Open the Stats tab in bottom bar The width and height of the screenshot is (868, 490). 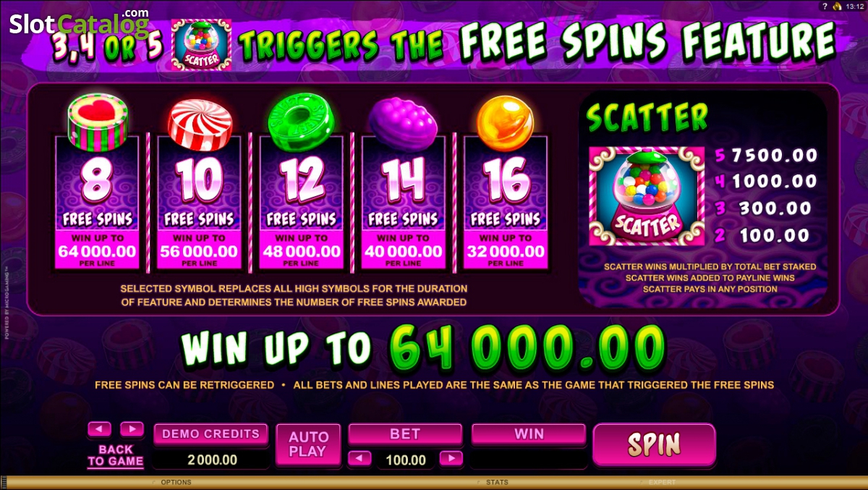[497, 482]
